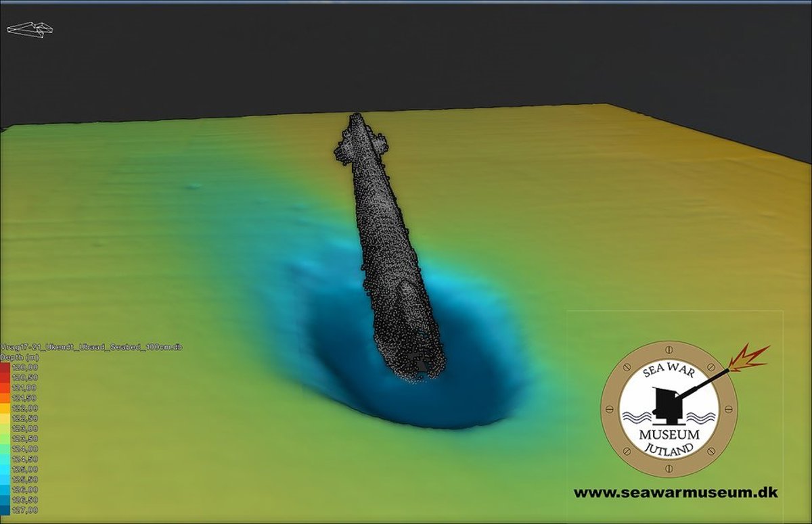This screenshot has height=524, width=812.
Task: Click the deep blue scour pit beside wreck
Action: [467, 399]
